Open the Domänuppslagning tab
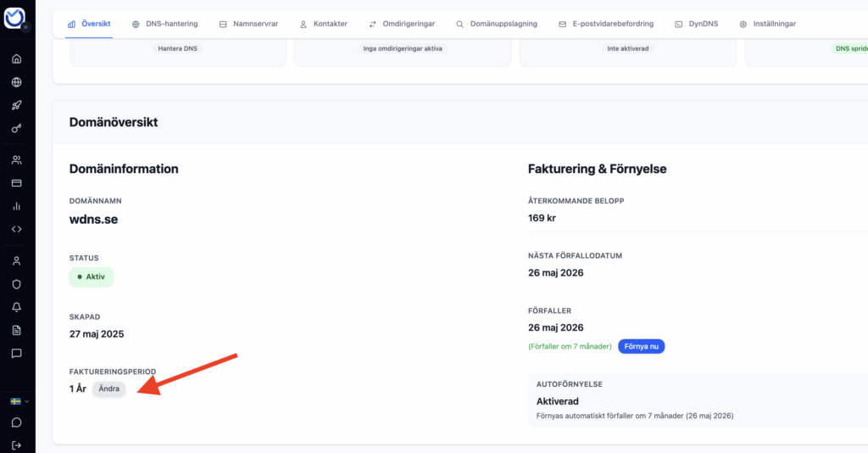The height and width of the screenshot is (453, 868). tap(497, 24)
